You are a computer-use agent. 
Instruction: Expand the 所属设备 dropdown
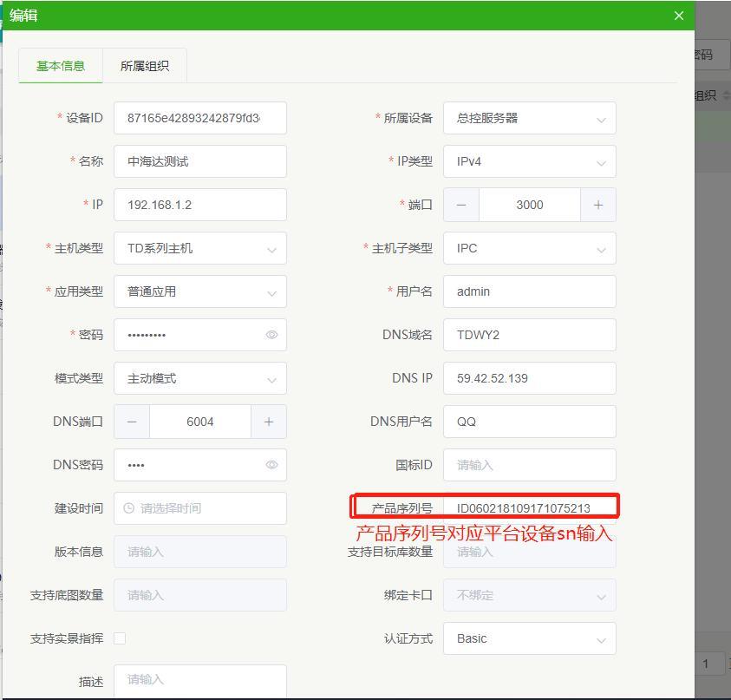click(529, 118)
